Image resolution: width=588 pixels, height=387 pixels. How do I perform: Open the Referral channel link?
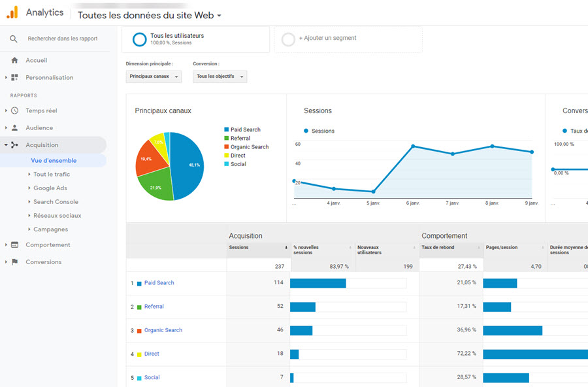pos(154,307)
